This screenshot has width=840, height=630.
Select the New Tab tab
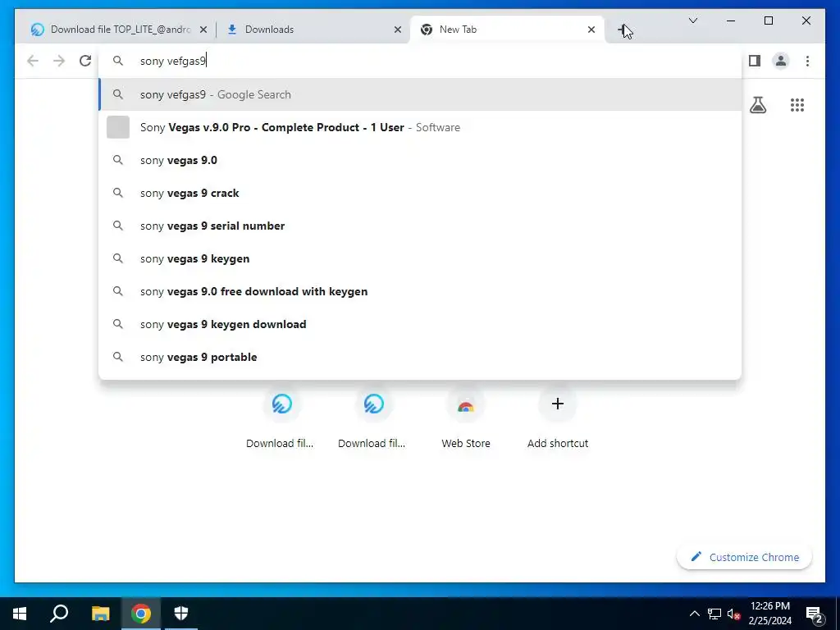pos(506,30)
